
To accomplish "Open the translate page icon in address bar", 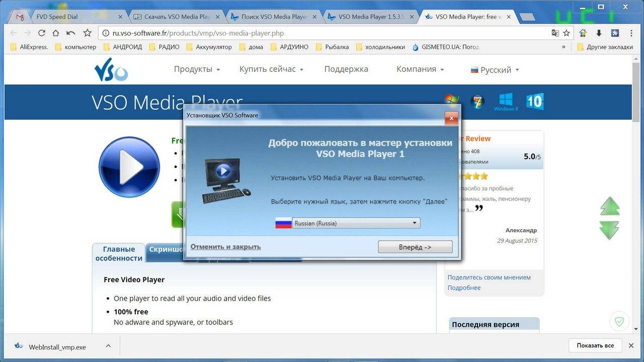I will point(555,33).
